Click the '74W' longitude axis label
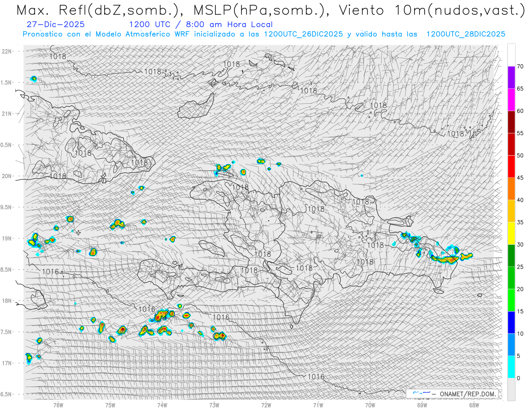Viewport: 532px width, 411px height. click(x=162, y=405)
